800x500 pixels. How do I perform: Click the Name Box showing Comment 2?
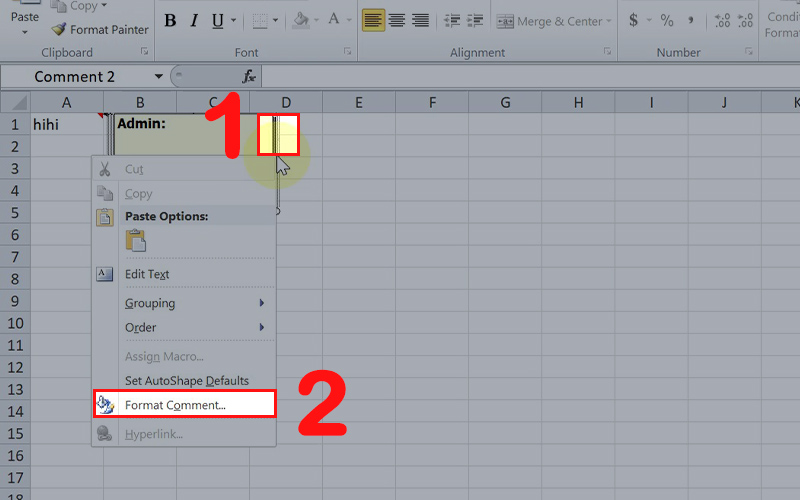coord(75,77)
